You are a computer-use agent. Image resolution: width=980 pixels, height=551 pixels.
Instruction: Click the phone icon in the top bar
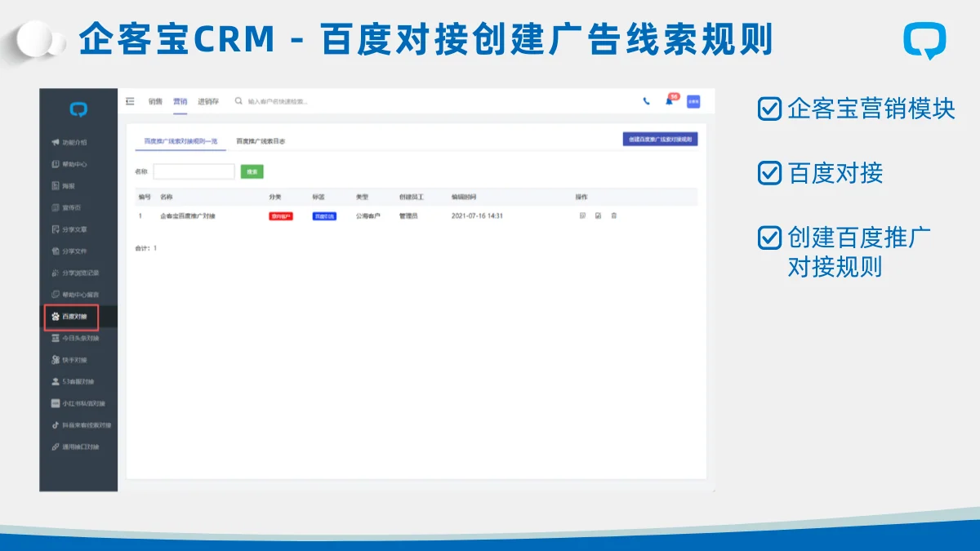(x=647, y=101)
